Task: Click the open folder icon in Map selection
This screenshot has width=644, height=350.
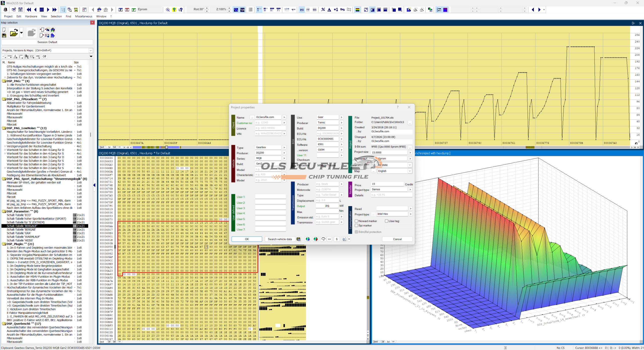Action: click(x=14, y=33)
